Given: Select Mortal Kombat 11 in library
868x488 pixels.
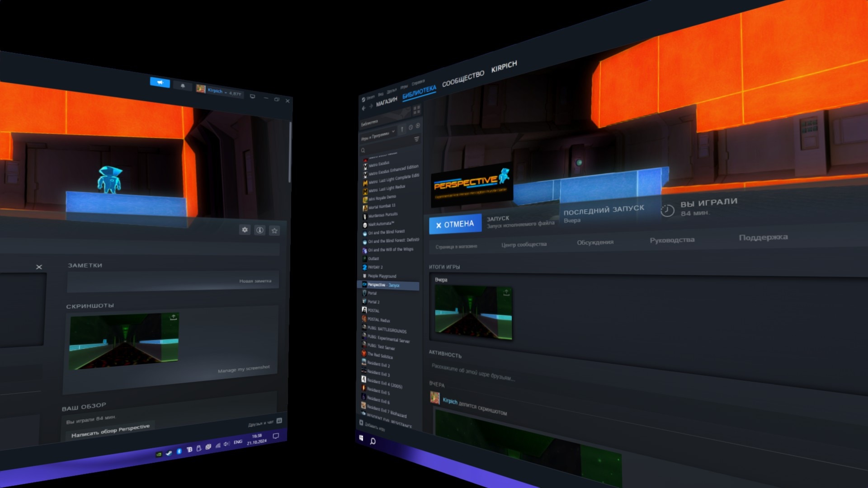Looking at the screenshot, I should (379, 207).
